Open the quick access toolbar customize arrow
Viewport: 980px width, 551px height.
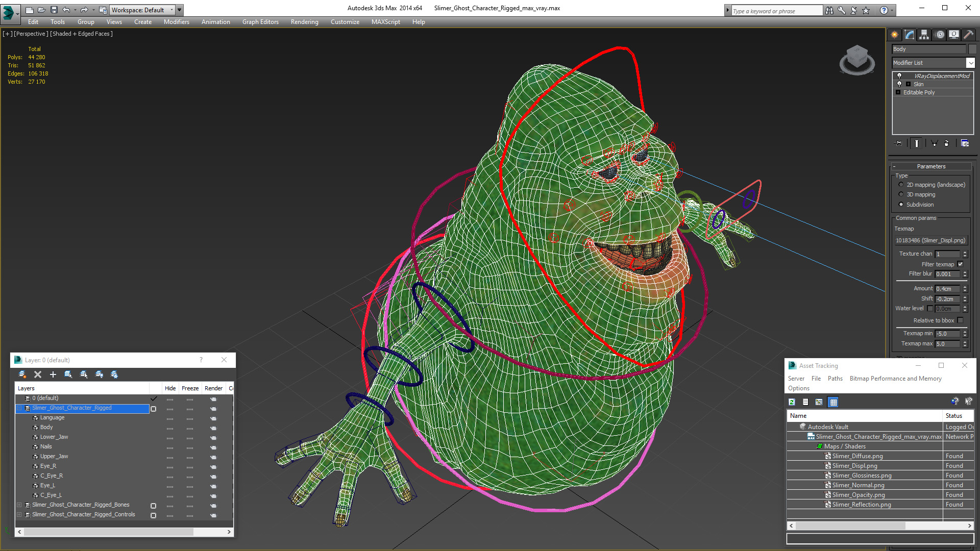click(179, 10)
